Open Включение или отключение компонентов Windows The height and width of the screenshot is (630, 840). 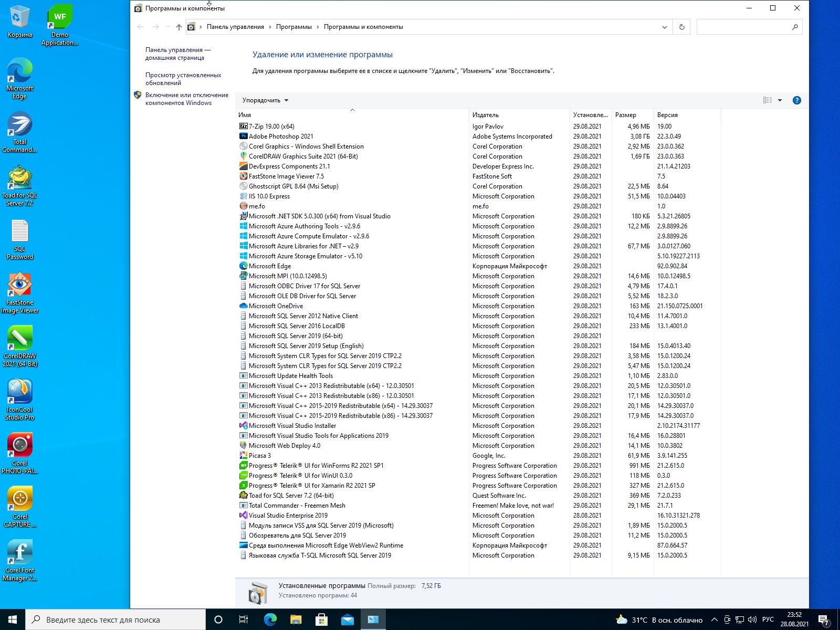tap(186, 99)
